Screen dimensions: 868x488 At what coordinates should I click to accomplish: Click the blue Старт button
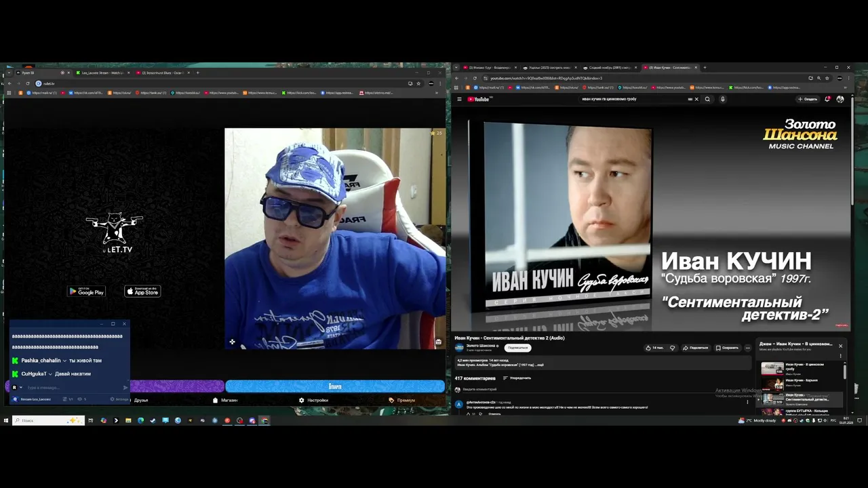click(335, 386)
